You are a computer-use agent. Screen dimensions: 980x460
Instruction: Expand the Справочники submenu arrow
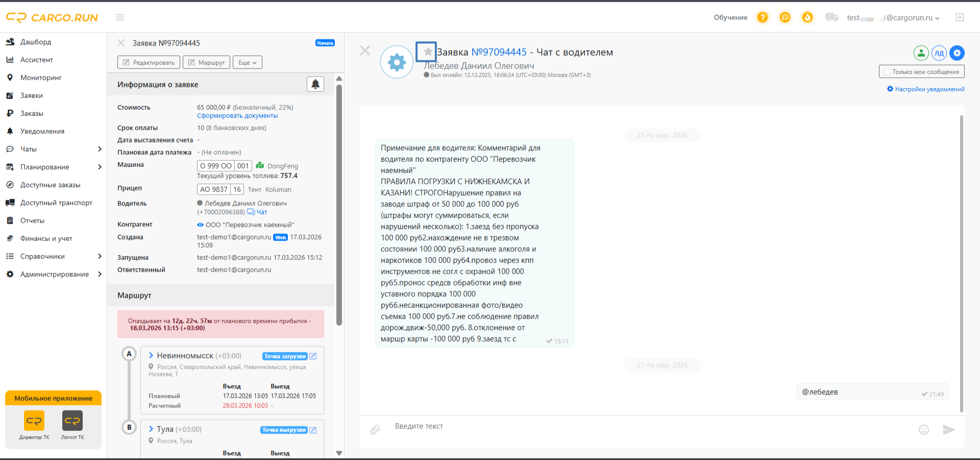coord(100,256)
